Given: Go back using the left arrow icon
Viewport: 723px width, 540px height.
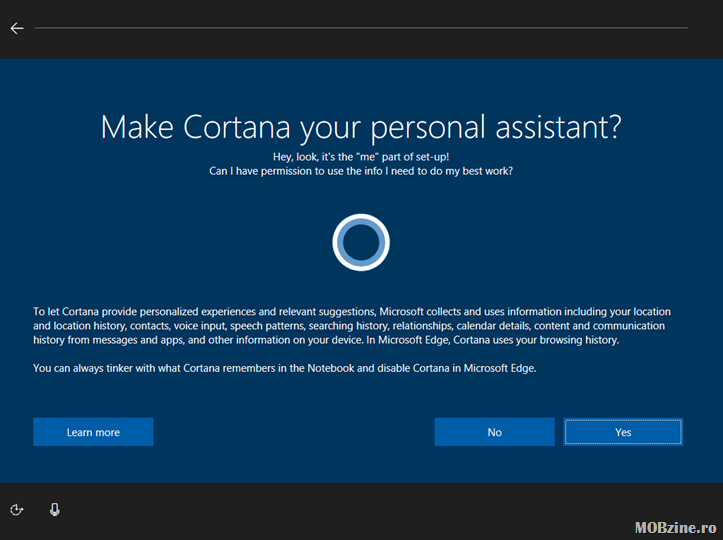Looking at the screenshot, I should (17, 28).
